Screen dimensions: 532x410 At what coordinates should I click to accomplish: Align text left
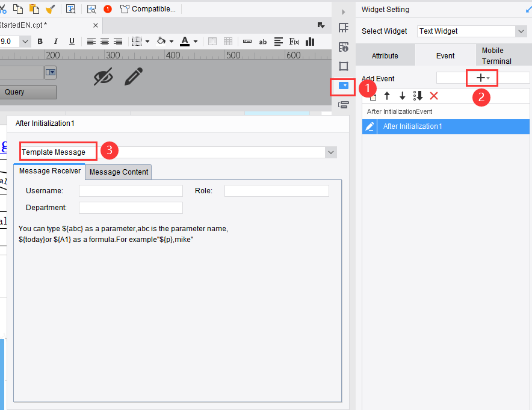coord(91,42)
